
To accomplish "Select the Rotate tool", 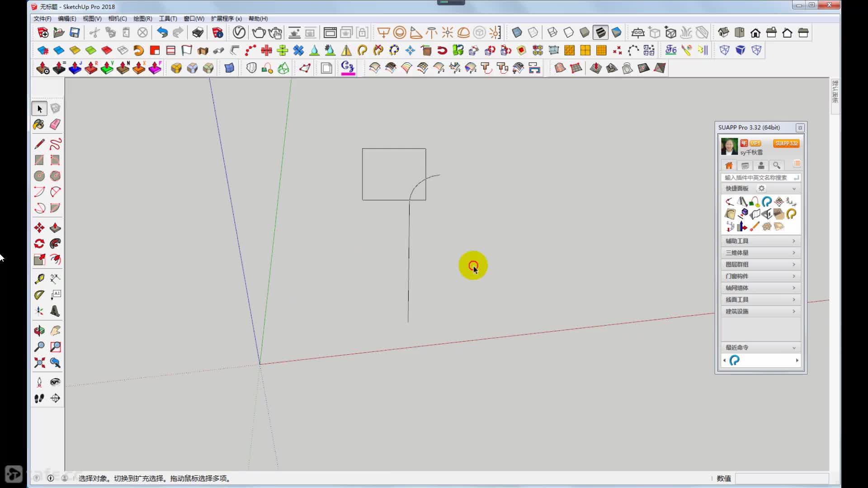I will 39,244.
